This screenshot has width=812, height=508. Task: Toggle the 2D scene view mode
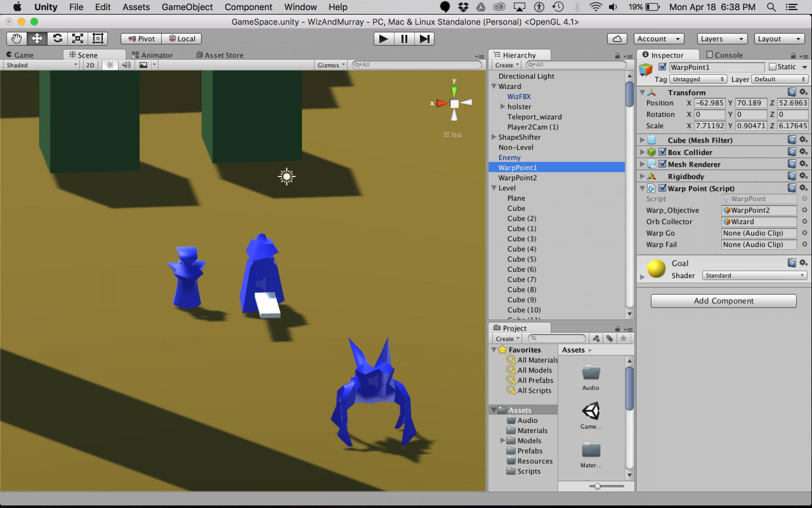[x=90, y=65]
